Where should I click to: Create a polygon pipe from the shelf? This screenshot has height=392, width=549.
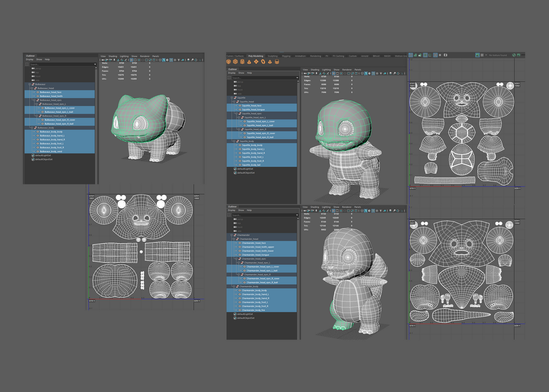(277, 62)
